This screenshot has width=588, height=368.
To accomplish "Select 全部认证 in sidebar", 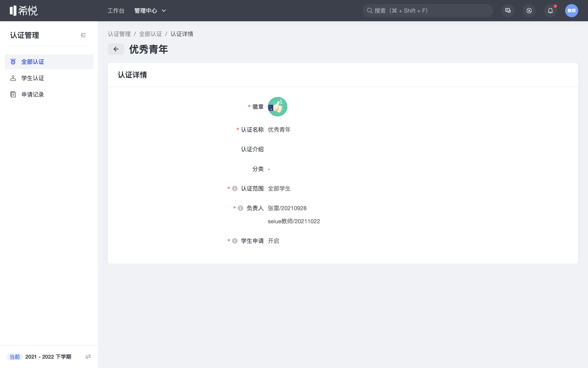I will click(x=49, y=62).
